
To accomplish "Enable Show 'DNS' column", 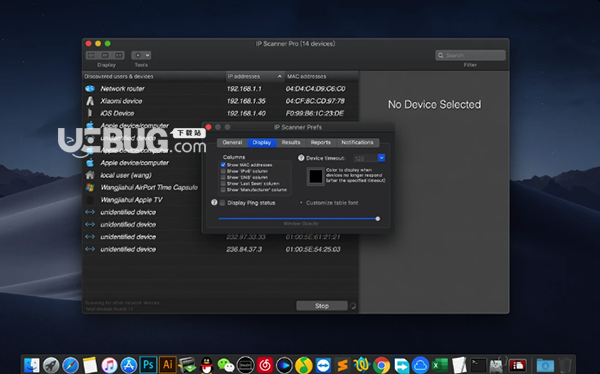I will [x=223, y=177].
